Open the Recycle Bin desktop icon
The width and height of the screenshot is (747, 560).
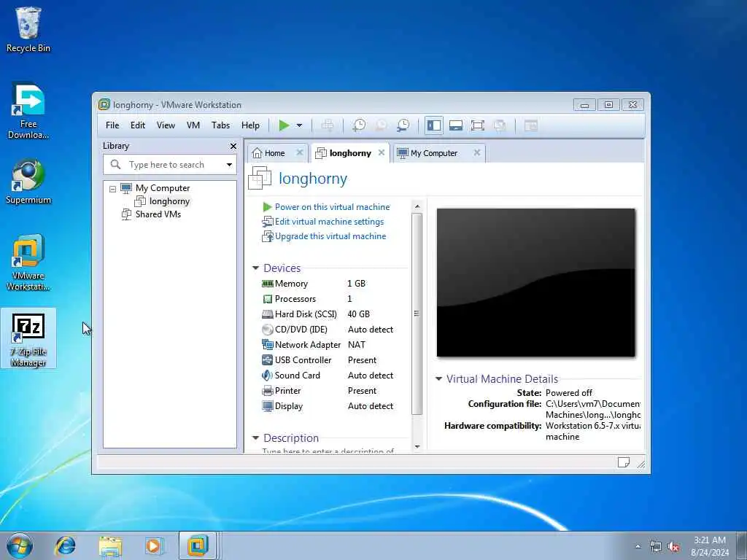coord(28,29)
